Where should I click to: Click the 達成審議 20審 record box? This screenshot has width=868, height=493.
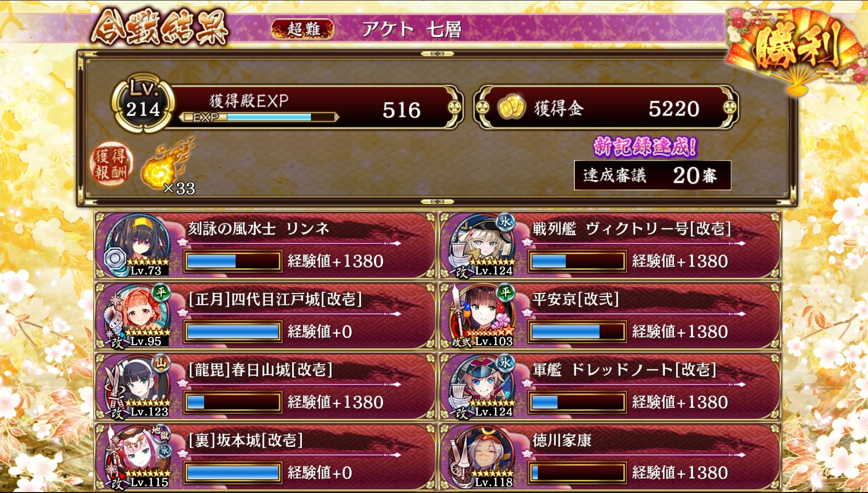click(x=652, y=175)
